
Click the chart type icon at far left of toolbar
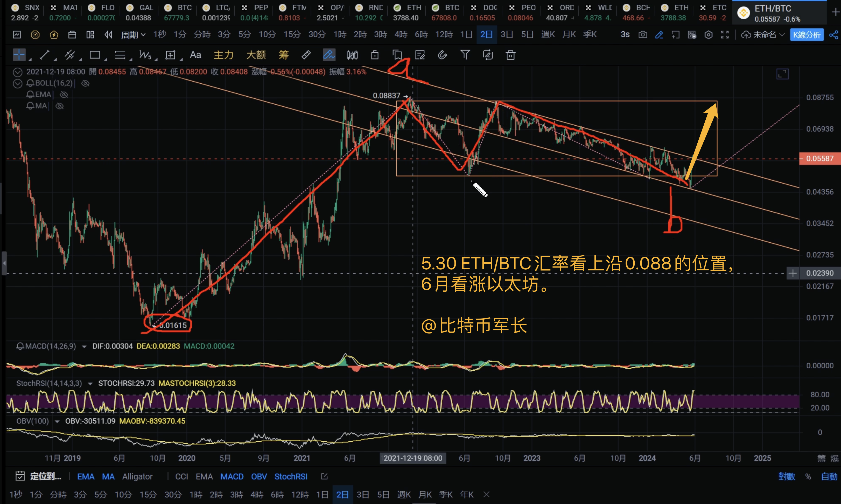(x=17, y=35)
